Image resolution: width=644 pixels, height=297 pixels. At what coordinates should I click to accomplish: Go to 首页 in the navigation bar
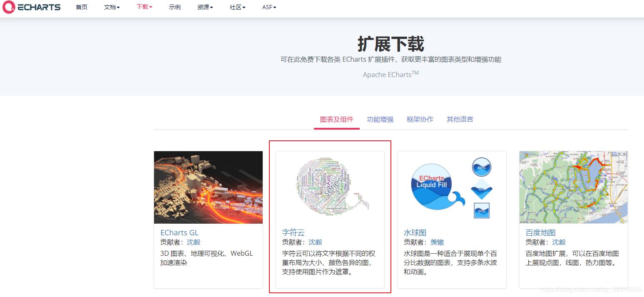(82, 7)
